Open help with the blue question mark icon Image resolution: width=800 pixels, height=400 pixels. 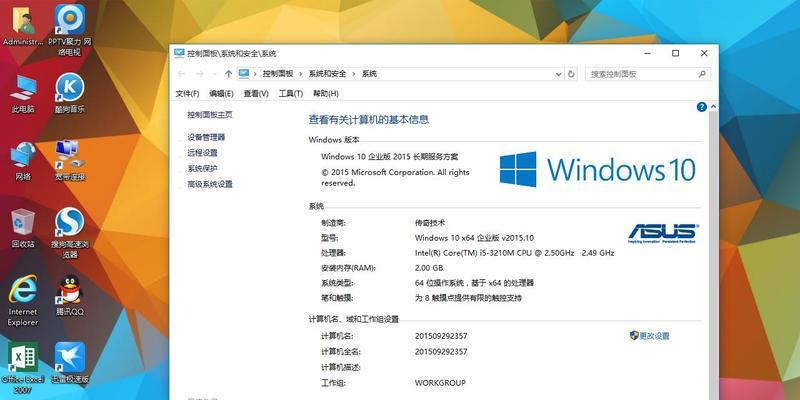(702, 107)
